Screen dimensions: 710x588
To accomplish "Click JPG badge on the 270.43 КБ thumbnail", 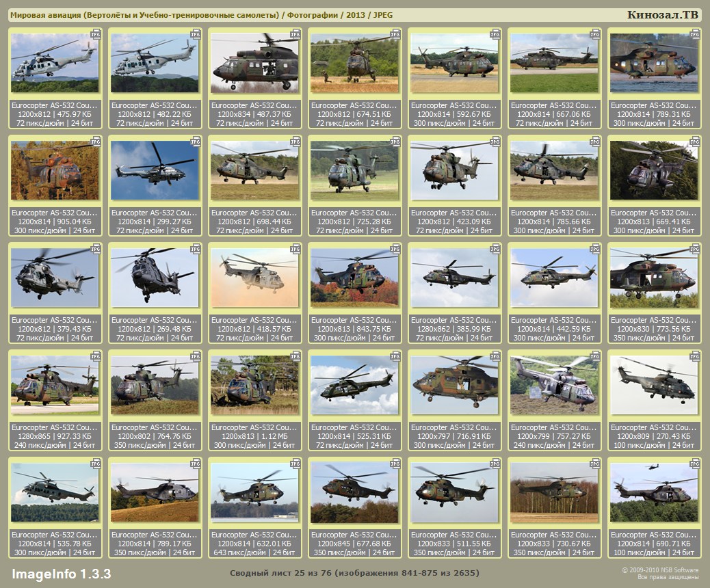I will pyautogui.click(x=695, y=356).
